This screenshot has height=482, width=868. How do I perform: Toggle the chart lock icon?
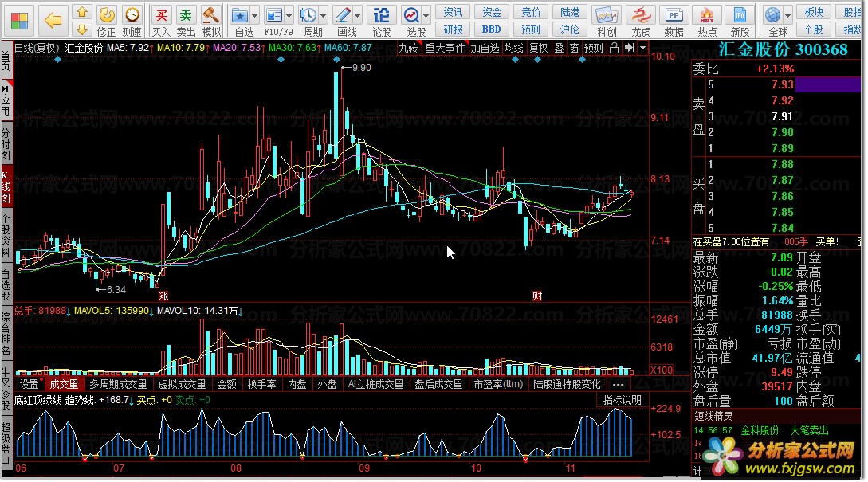(614, 48)
